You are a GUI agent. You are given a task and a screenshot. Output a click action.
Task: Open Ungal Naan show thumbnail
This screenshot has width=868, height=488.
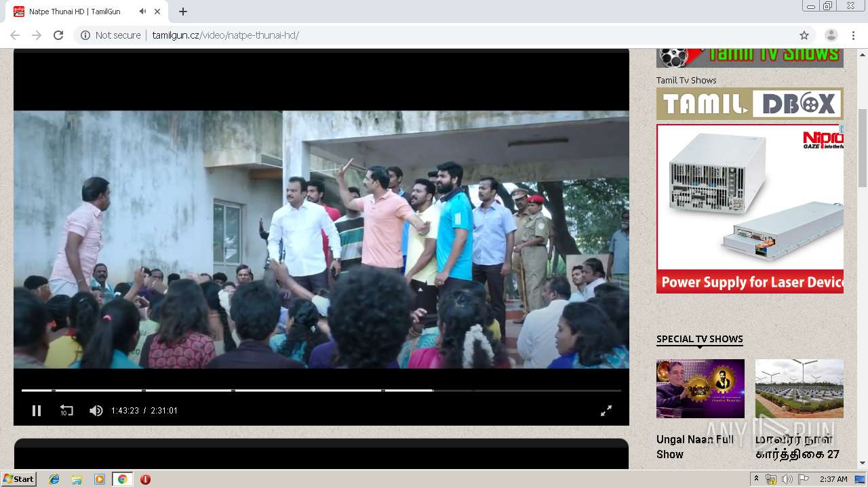coord(701,388)
